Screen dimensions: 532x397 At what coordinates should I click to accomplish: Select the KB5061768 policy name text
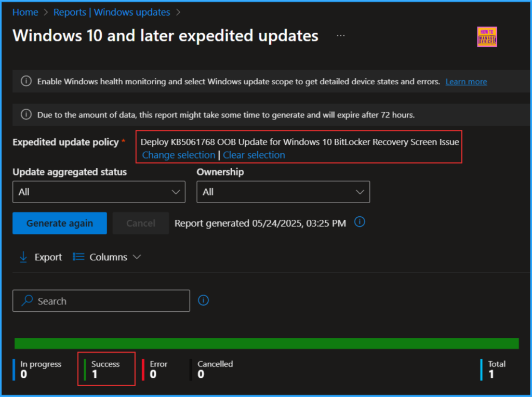coord(300,141)
